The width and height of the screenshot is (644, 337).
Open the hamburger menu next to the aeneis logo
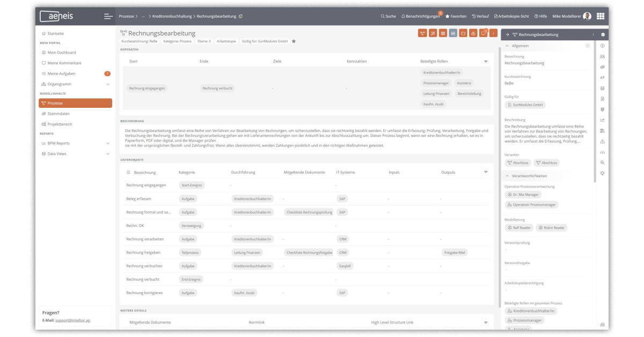[108, 16]
